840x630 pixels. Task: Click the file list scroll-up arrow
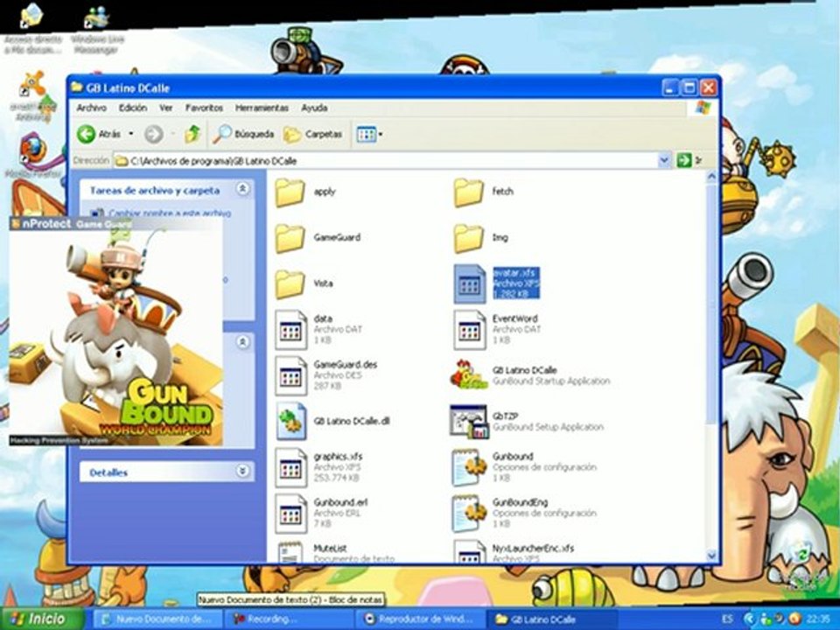pos(711,176)
